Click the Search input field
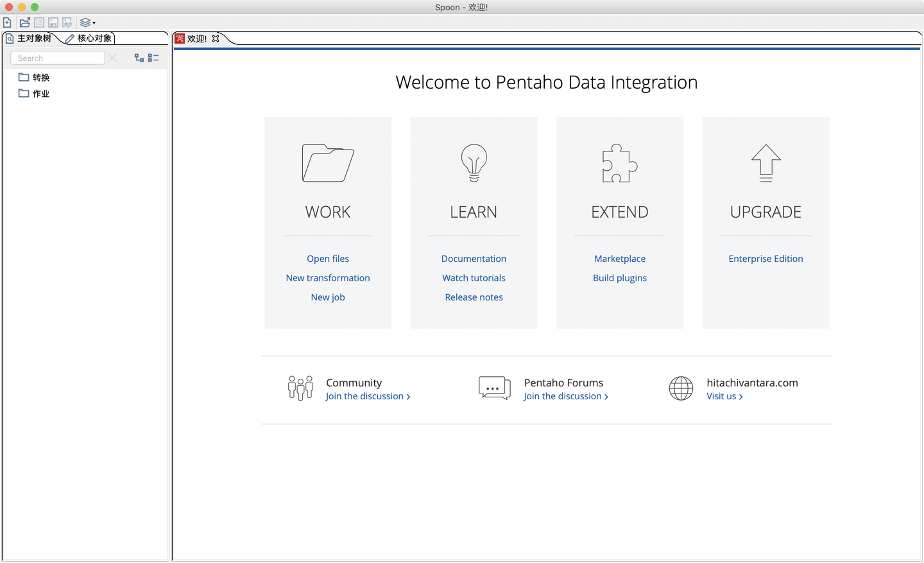Image resolution: width=924 pixels, height=563 pixels. pyautogui.click(x=58, y=58)
